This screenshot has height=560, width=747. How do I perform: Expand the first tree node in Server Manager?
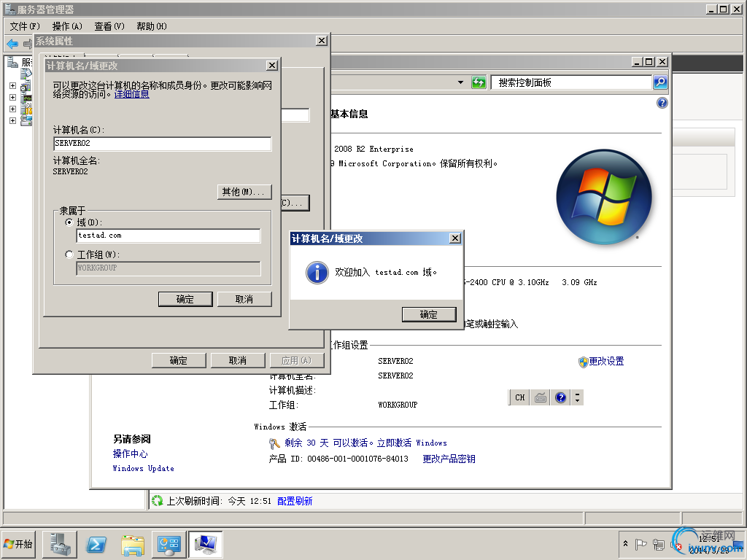coord(12,85)
